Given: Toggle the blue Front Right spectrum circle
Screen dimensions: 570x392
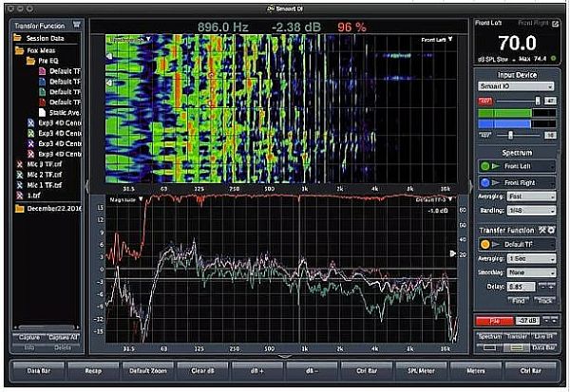Looking at the screenshot, I should [484, 183].
